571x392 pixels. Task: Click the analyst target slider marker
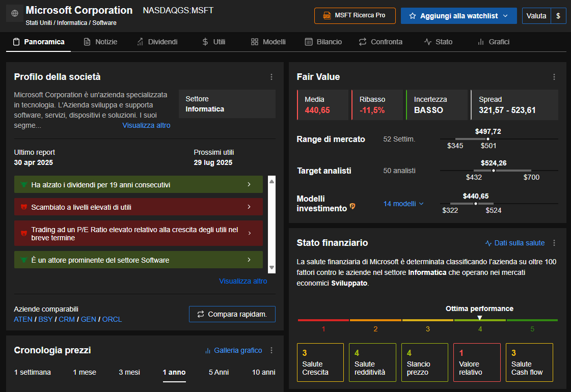494,171
